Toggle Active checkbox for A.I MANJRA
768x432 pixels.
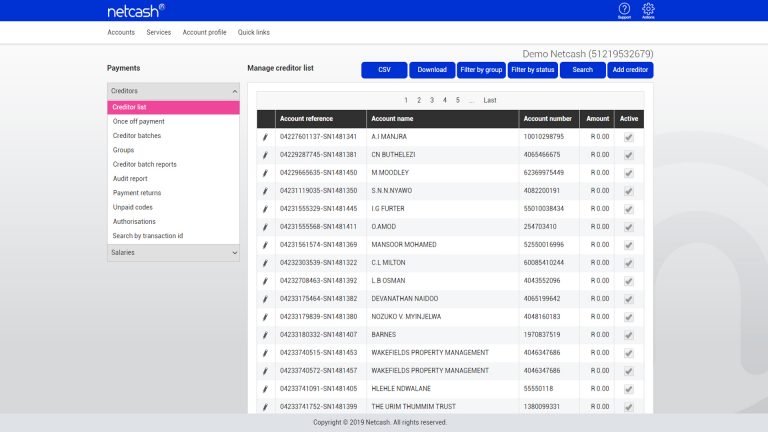point(628,137)
